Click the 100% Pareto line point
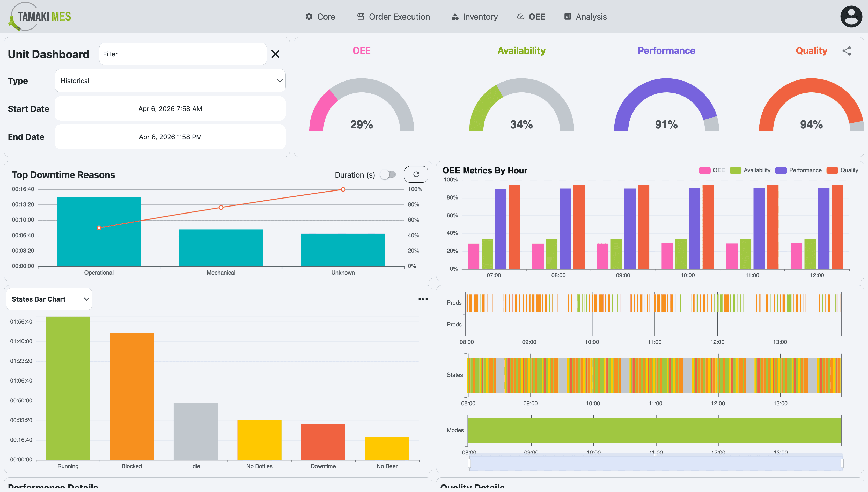This screenshot has width=868, height=492. [343, 189]
